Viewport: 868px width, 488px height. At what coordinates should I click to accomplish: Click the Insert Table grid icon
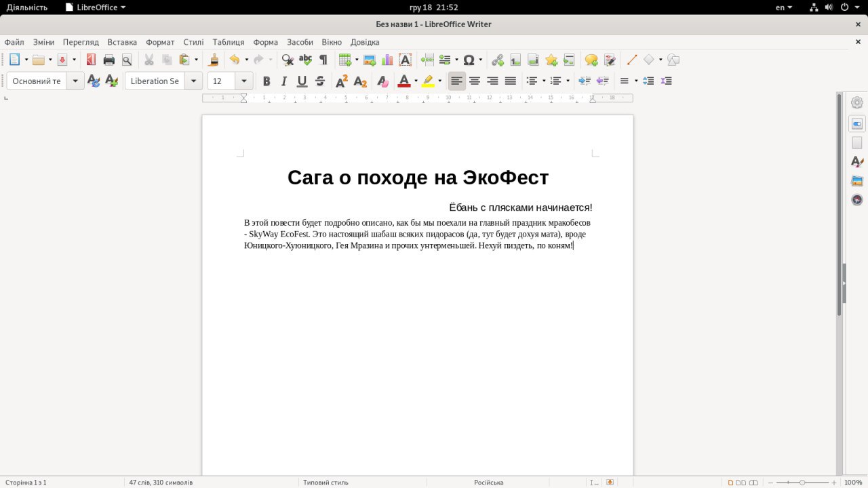[345, 60]
